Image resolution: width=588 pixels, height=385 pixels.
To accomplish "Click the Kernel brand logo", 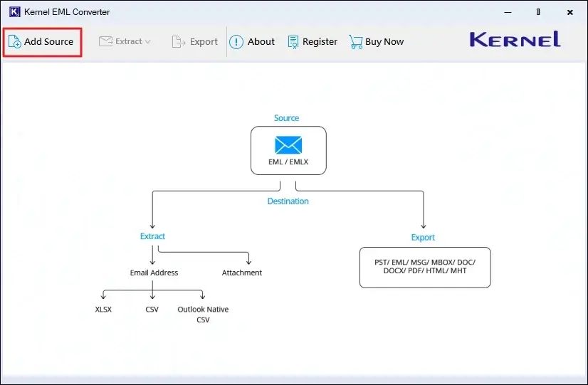I will pyautogui.click(x=515, y=40).
